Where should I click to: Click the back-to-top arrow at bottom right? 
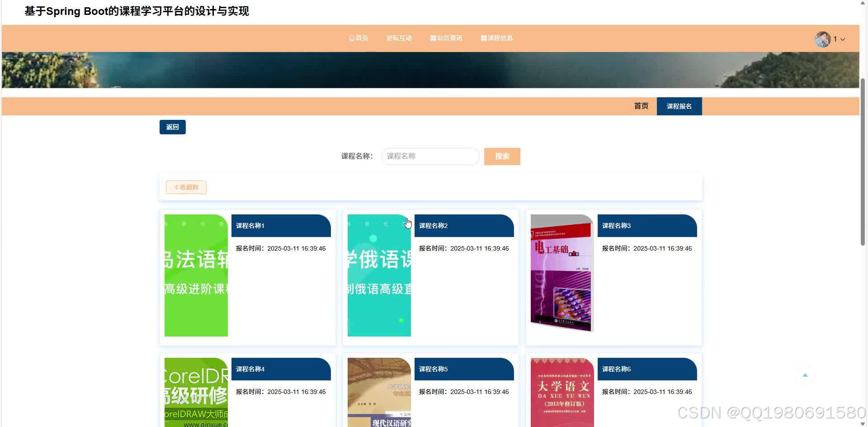[x=805, y=375]
